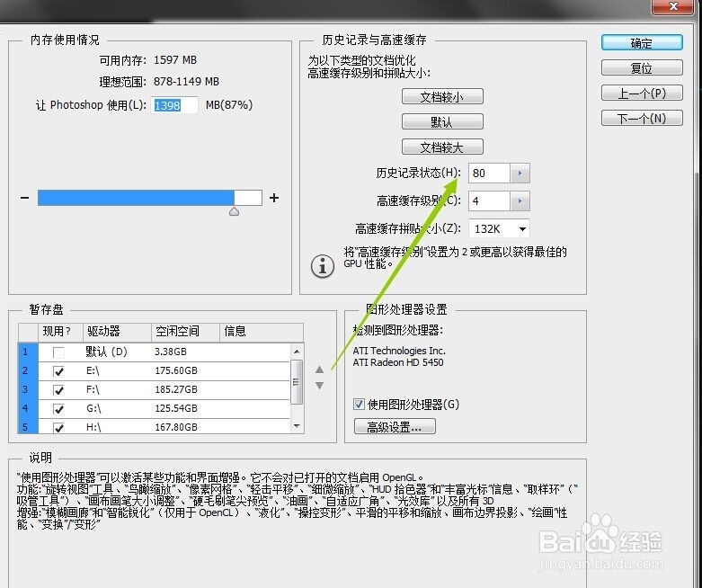Image resolution: width=702 pixels, height=588 pixels.
Task: Uncheck scratch disk E:\
Action: tap(58, 371)
